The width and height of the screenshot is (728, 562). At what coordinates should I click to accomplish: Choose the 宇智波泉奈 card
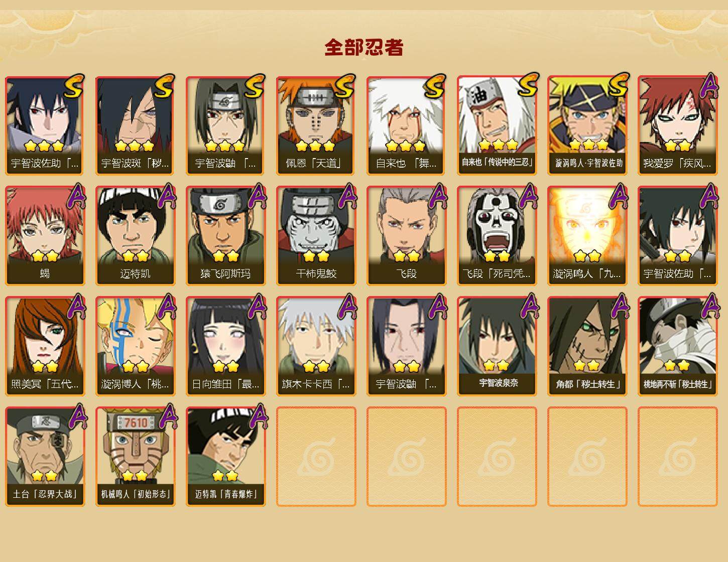coord(497,346)
